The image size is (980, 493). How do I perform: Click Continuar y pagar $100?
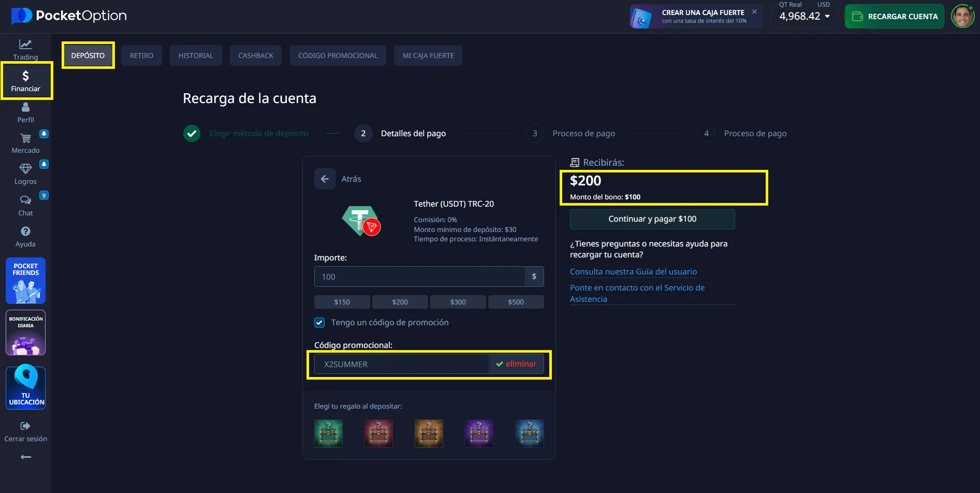click(652, 219)
